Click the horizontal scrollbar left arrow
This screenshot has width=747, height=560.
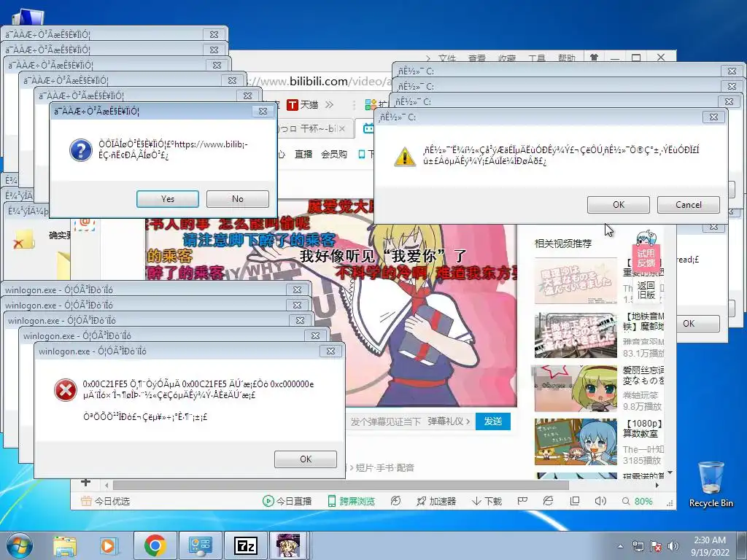(107, 485)
